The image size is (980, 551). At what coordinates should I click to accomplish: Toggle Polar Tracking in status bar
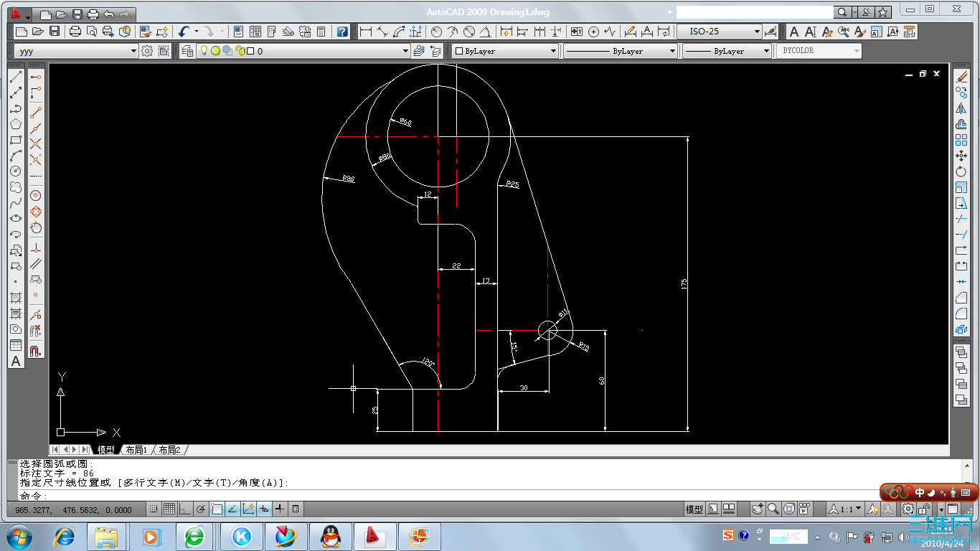(201, 509)
